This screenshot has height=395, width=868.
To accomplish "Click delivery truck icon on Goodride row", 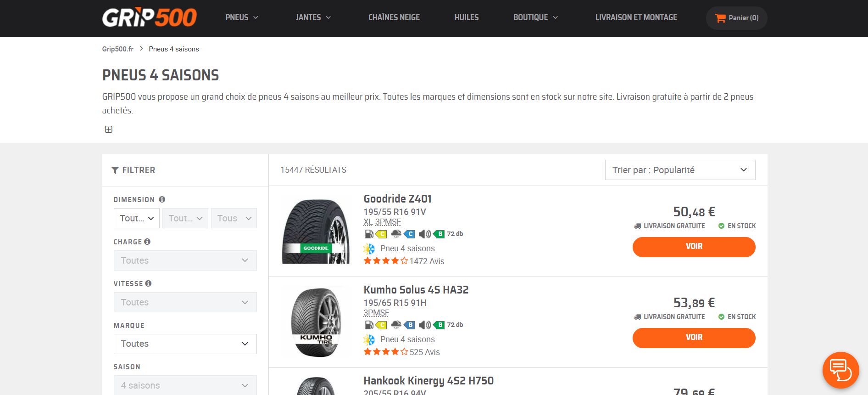I will pos(638,226).
